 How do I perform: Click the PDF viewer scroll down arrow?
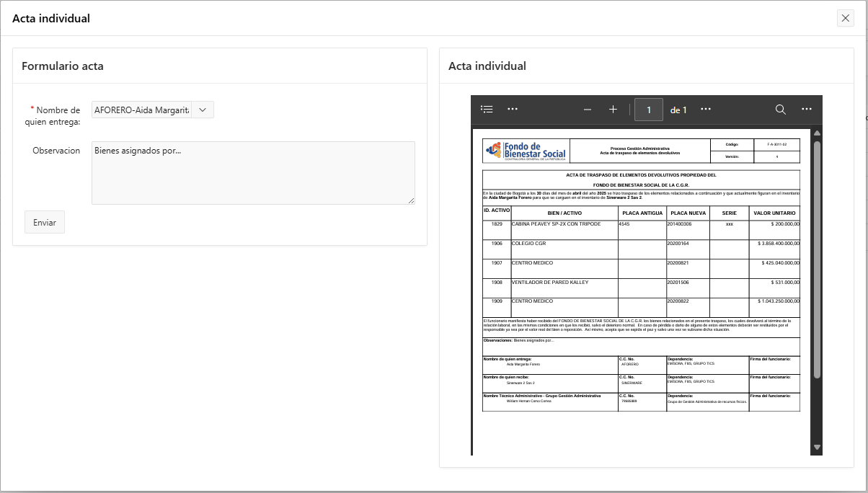(x=817, y=448)
